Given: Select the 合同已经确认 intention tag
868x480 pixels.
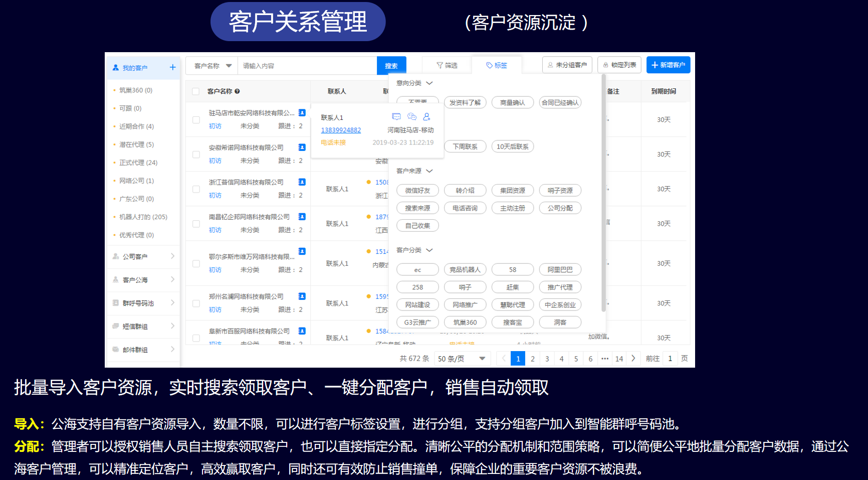Looking at the screenshot, I should [x=560, y=103].
